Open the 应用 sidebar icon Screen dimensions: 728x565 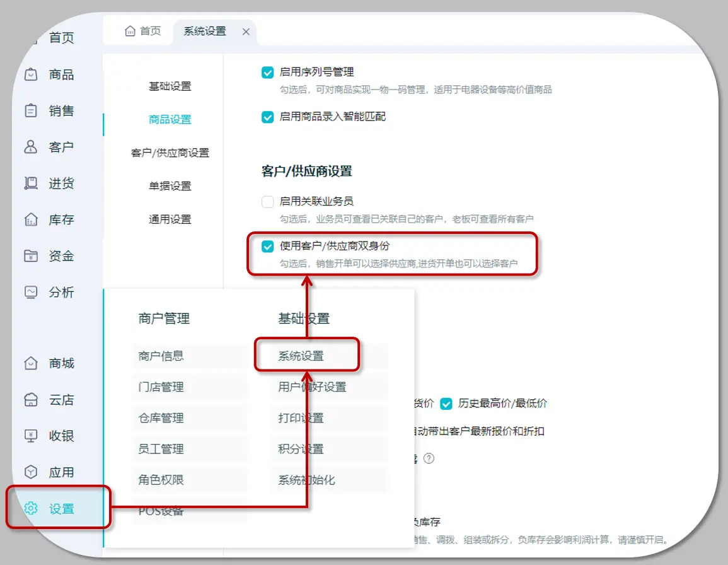click(x=31, y=472)
